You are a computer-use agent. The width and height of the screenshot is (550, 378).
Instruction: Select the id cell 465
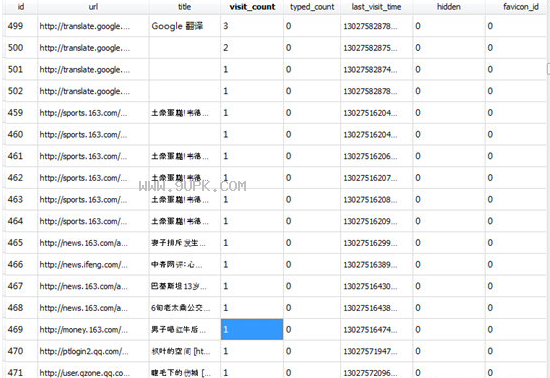click(21, 243)
